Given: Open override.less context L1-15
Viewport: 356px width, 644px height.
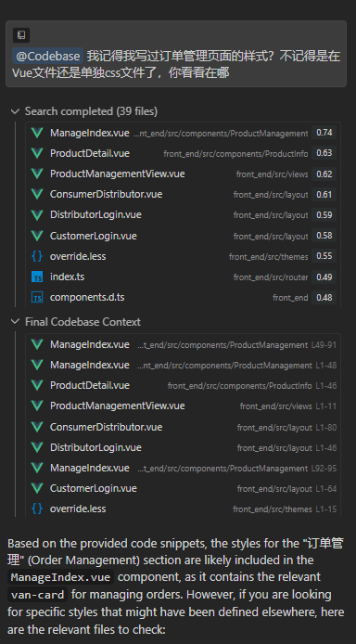Looking at the screenshot, I should click(183, 509).
